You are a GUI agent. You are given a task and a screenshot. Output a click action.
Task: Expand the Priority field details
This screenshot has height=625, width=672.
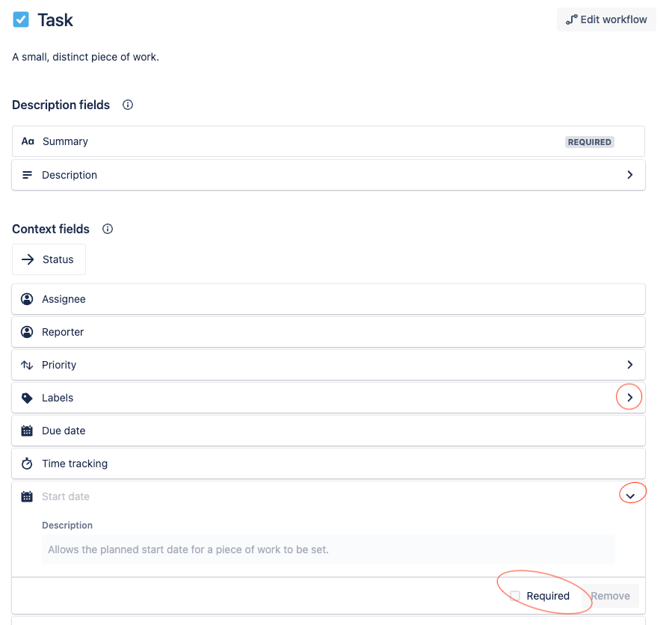[x=629, y=364]
